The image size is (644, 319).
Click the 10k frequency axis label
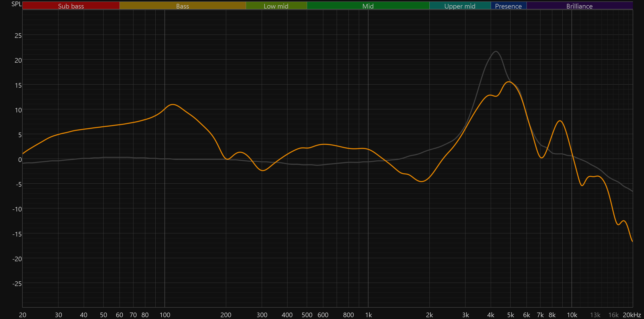(x=572, y=315)
